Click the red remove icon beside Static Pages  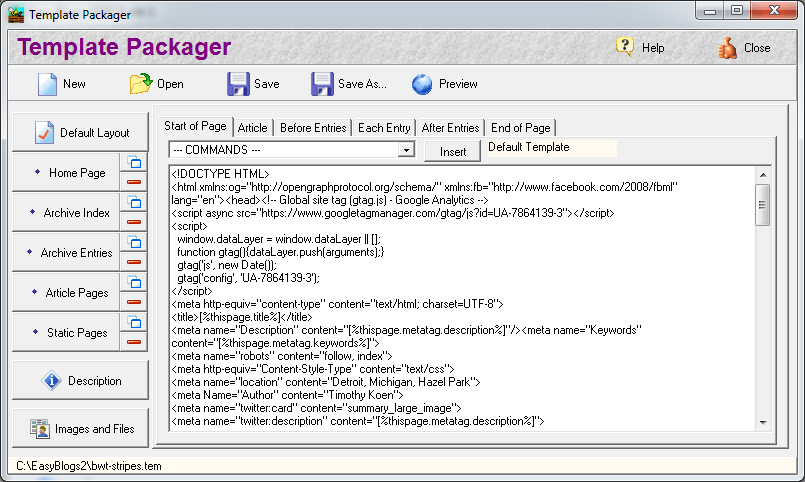click(134, 342)
